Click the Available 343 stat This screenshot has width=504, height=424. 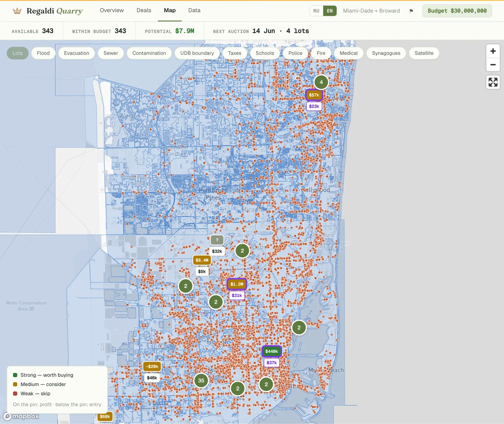[32, 31]
